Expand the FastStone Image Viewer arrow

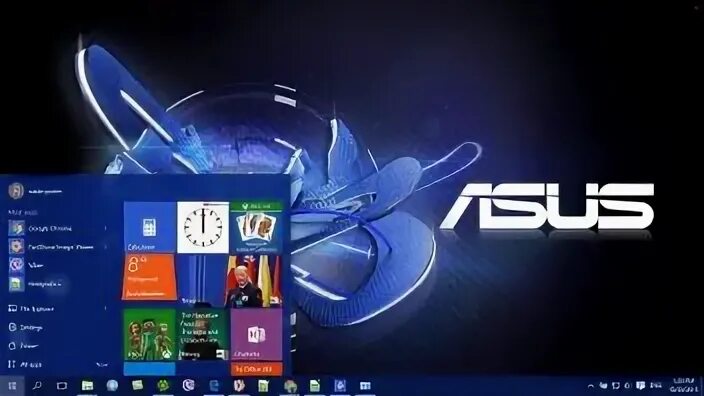[106, 246]
